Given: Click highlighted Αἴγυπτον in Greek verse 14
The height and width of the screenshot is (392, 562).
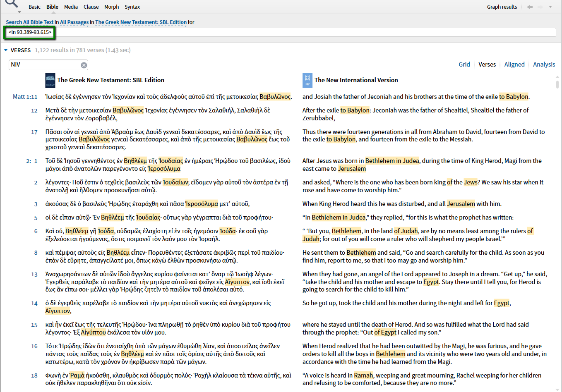Looking at the screenshot, I should (58, 311).
